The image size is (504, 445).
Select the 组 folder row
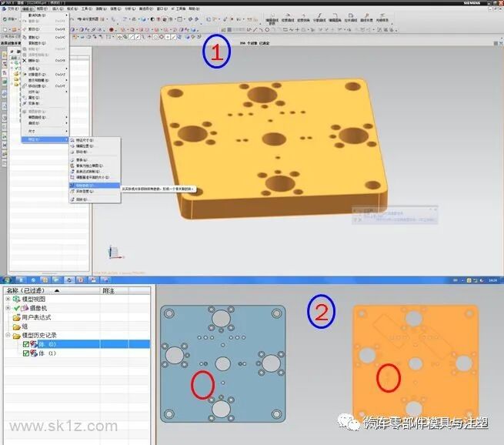click(x=77, y=326)
